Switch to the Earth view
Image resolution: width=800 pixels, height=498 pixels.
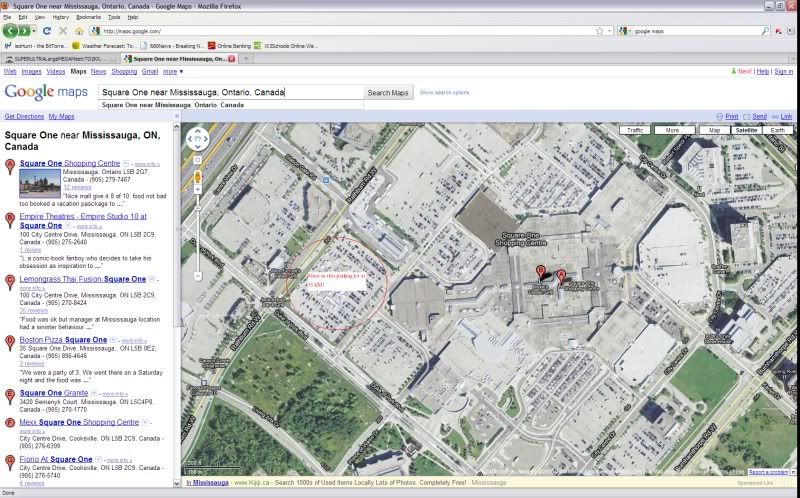[778, 130]
